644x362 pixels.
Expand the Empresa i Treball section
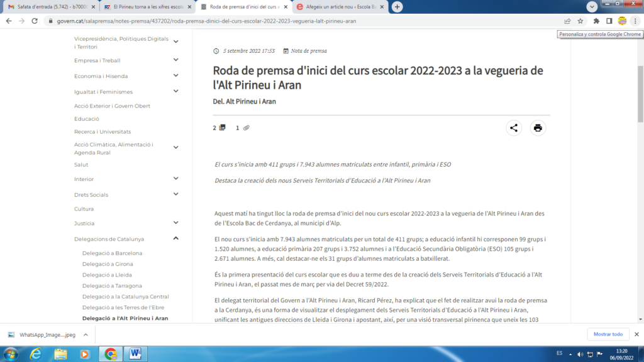tap(176, 60)
